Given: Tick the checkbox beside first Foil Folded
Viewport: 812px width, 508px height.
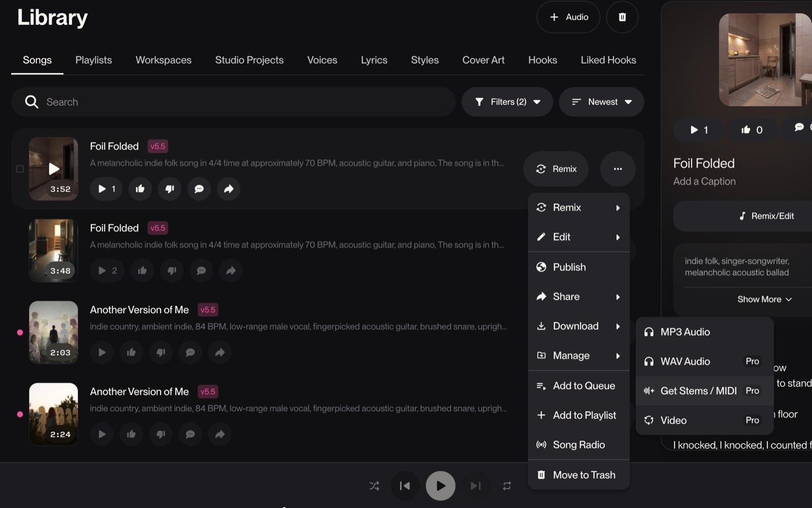Looking at the screenshot, I should click(x=20, y=169).
